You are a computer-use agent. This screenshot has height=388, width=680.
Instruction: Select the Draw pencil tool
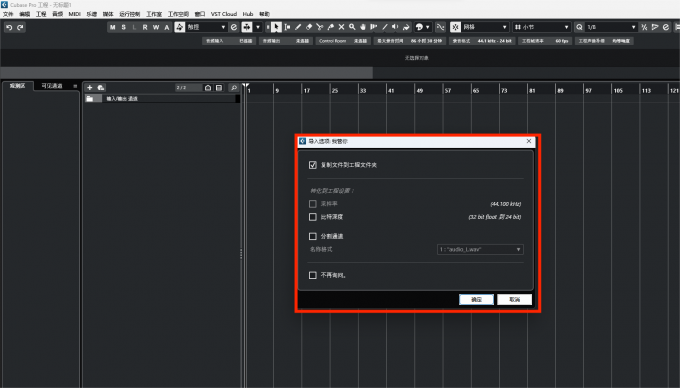point(298,27)
